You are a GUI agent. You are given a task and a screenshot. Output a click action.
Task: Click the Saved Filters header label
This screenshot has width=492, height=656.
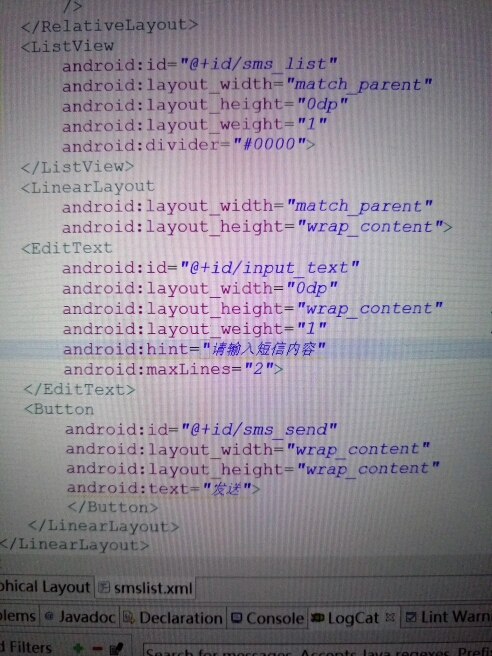click(x=26, y=648)
